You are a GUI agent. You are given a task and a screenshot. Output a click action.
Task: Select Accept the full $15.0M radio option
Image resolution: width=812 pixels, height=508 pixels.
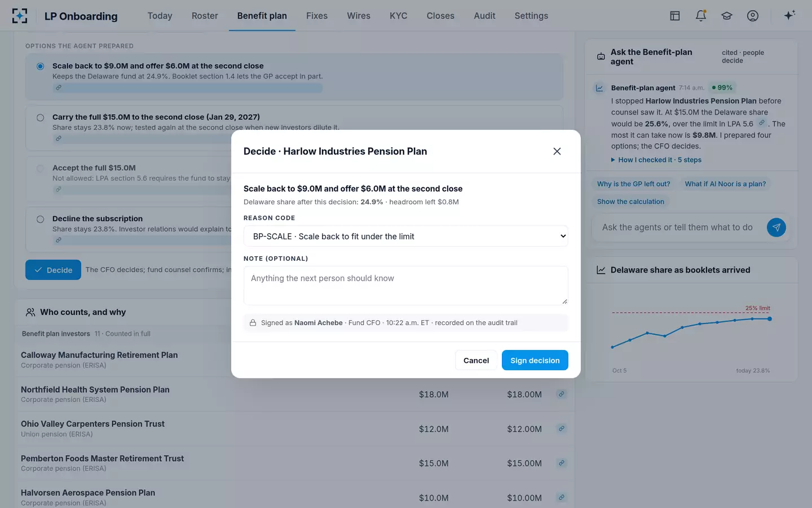40,168
